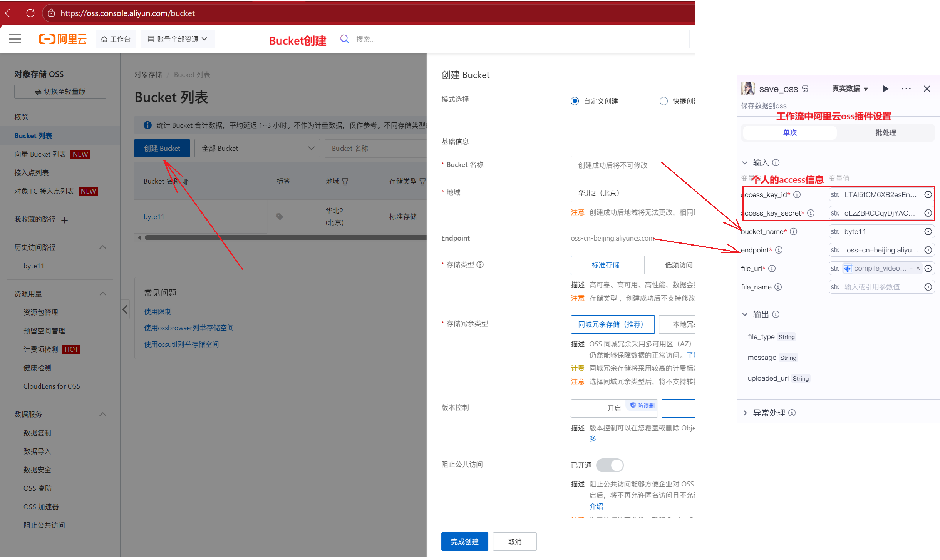This screenshot has width=940, height=560.
Task: Toggle the block public access switch
Action: (x=610, y=465)
